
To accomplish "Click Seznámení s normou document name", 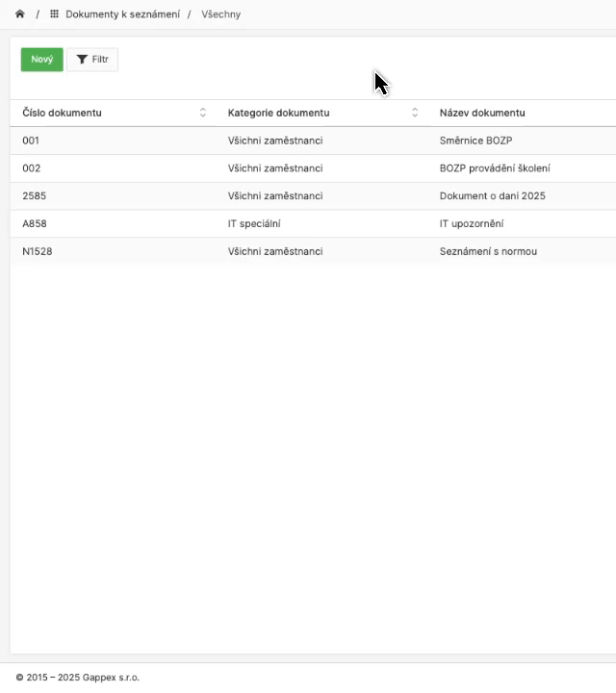I will point(488,252).
